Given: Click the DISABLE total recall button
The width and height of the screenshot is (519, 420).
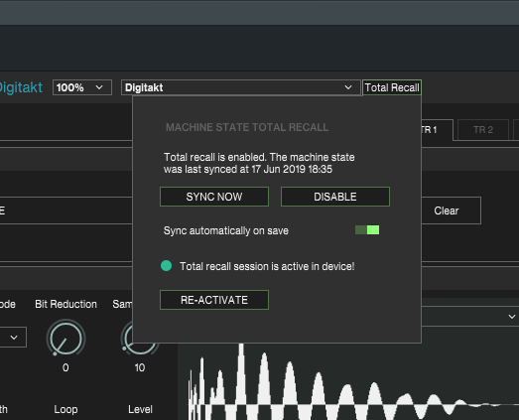Looking at the screenshot, I should tap(335, 197).
